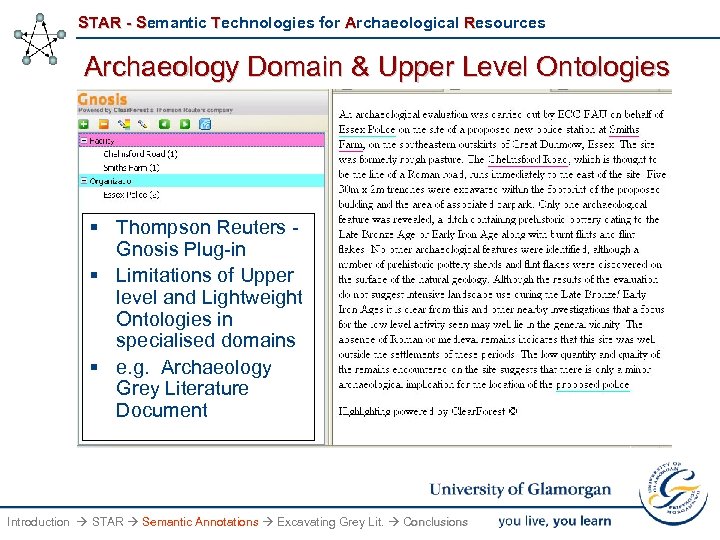Click underlined 'Essex Police' in document text
Screen dimensions: 720x540
click(367, 129)
